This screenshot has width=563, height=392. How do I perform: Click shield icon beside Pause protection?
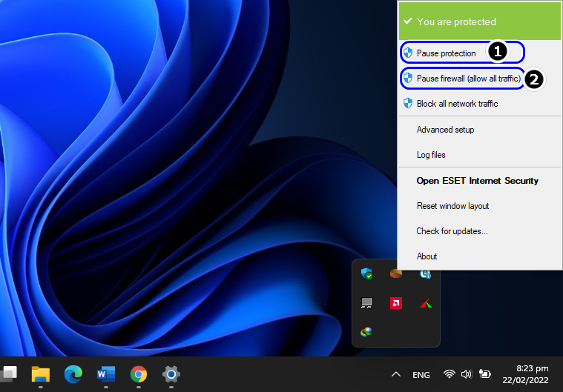(x=407, y=53)
